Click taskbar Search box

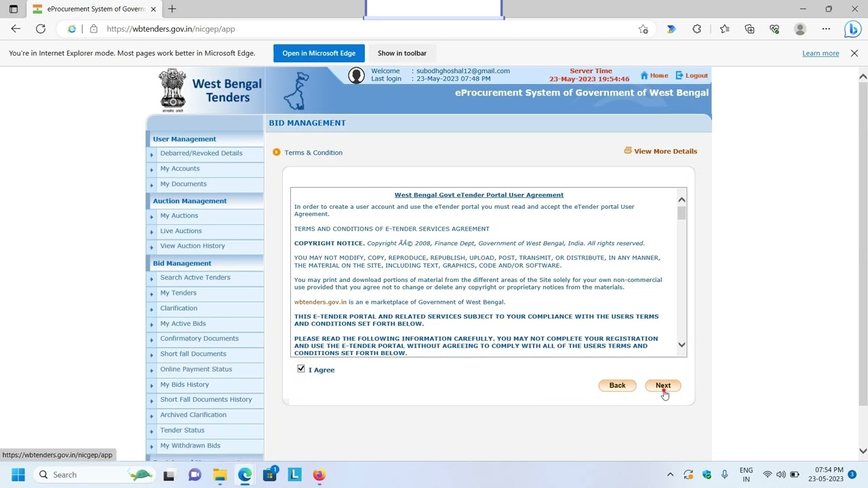(94, 474)
